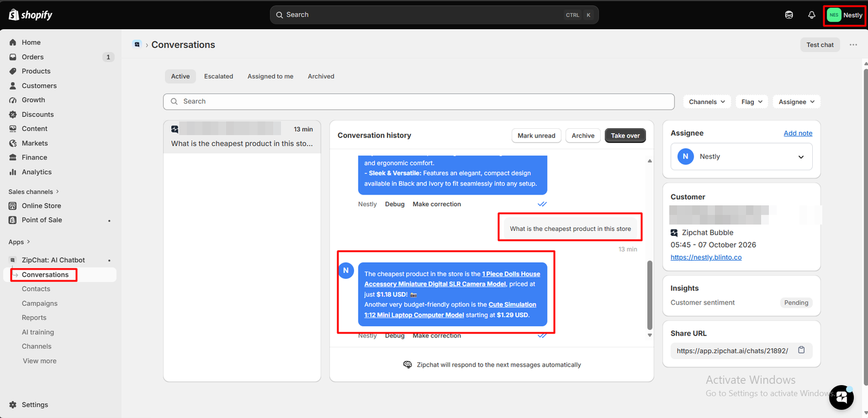The height and width of the screenshot is (418, 868).
Task: Open Conversations in ZipChat menu
Action: [45, 275]
